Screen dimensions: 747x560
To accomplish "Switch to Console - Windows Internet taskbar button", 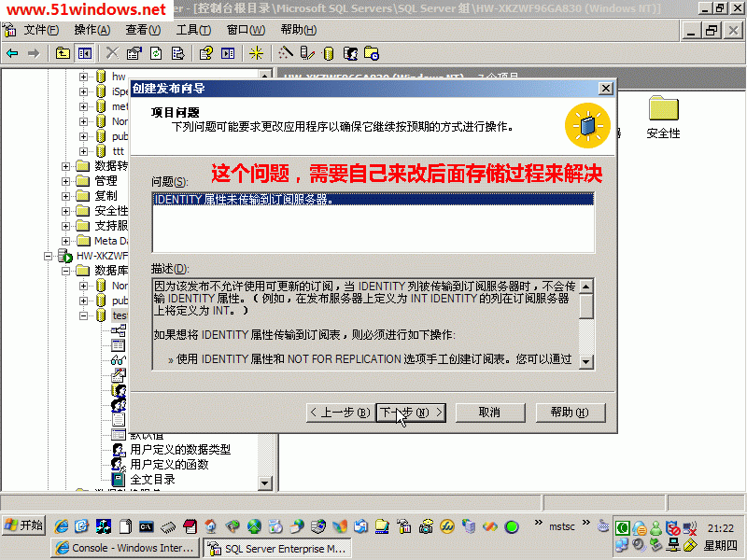I will point(126,549).
